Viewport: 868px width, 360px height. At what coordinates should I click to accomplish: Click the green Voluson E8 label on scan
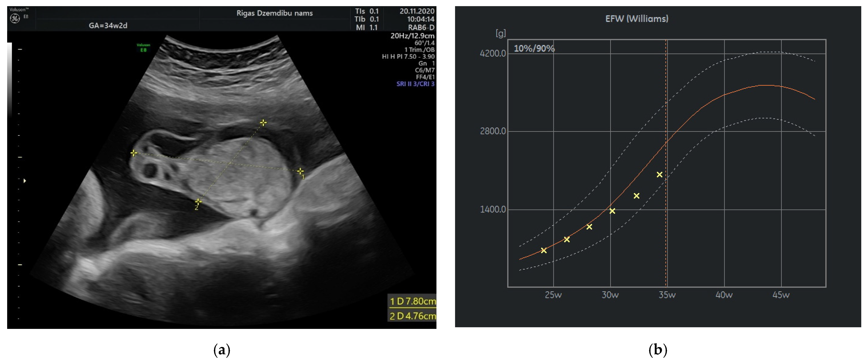(x=144, y=47)
